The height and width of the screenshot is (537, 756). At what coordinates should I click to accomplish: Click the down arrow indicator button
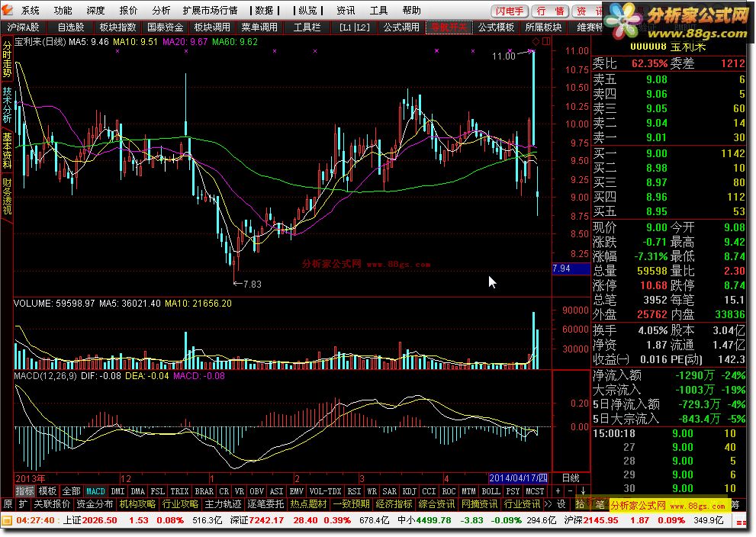tap(582, 491)
